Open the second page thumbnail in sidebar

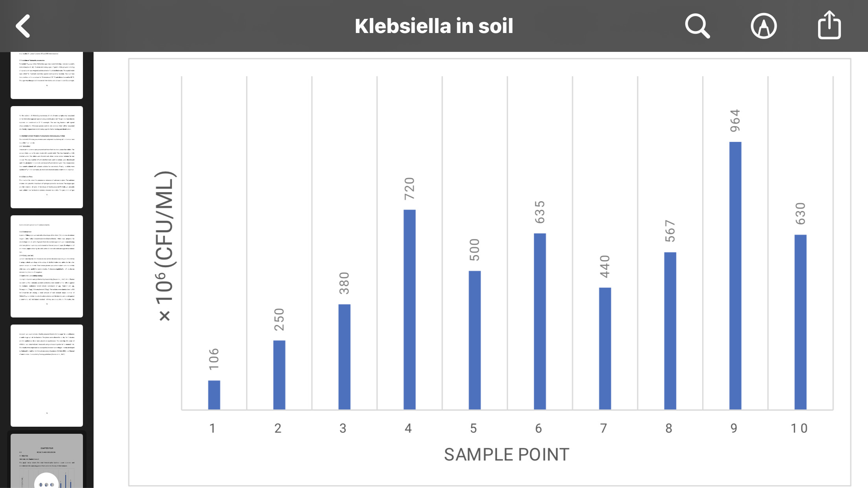pos(47,157)
